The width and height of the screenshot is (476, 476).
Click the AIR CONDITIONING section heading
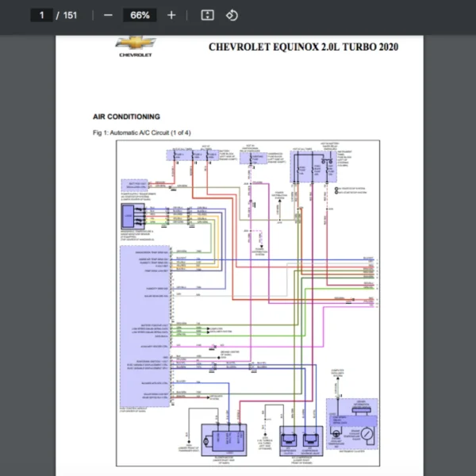pyautogui.click(x=126, y=117)
